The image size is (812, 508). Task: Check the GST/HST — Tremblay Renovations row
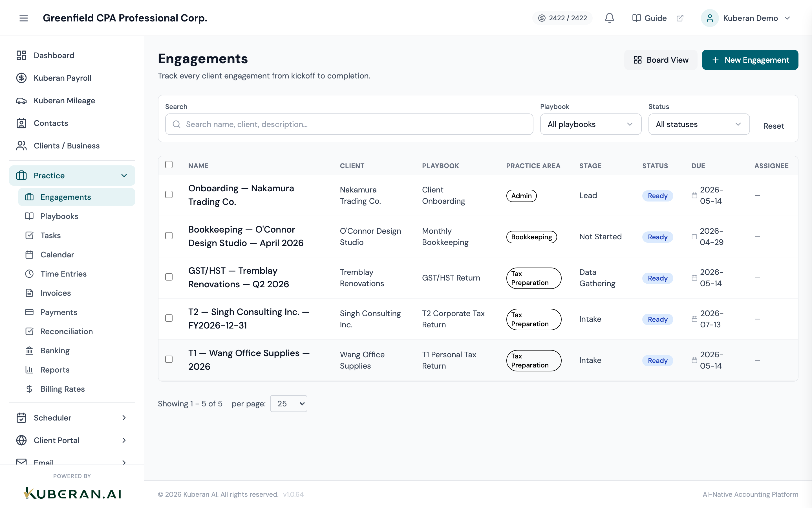coord(169,277)
